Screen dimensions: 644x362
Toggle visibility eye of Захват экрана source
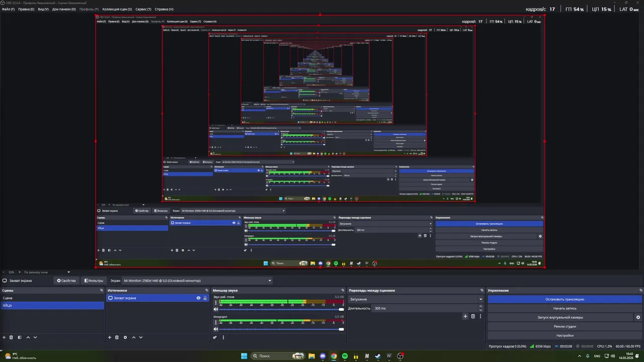[x=198, y=298]
